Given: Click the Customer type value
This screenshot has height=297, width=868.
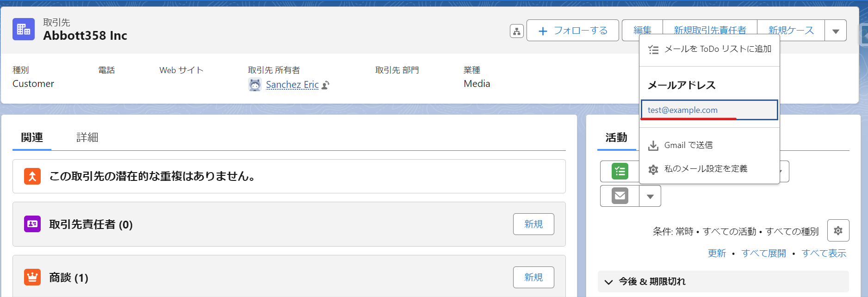Looking at the screenshot, I should [33, 84].
